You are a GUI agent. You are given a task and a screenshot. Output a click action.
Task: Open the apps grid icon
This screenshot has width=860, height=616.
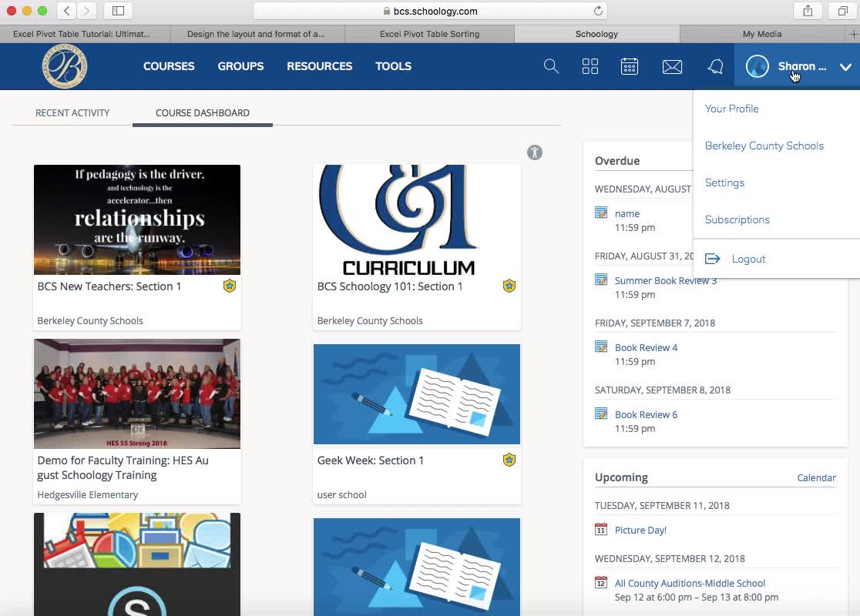pyautogui.click(x=590, y=66)
